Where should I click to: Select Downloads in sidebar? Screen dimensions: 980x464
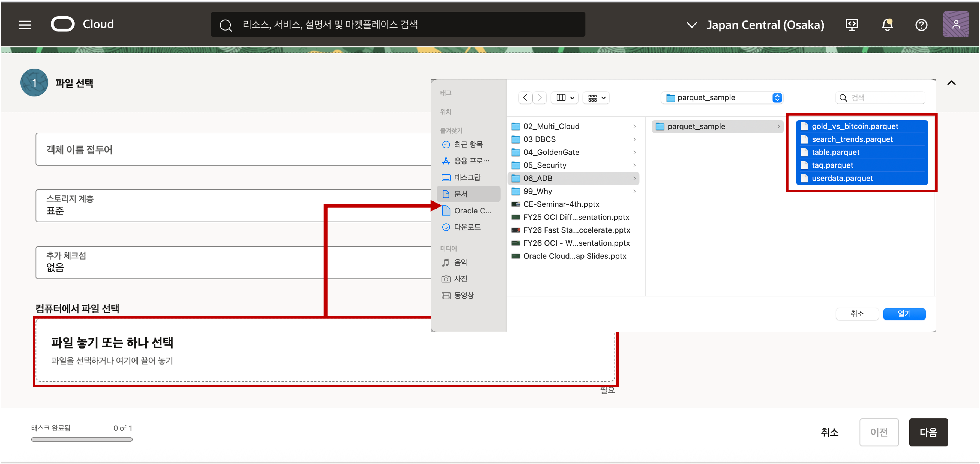pos(468,227)
